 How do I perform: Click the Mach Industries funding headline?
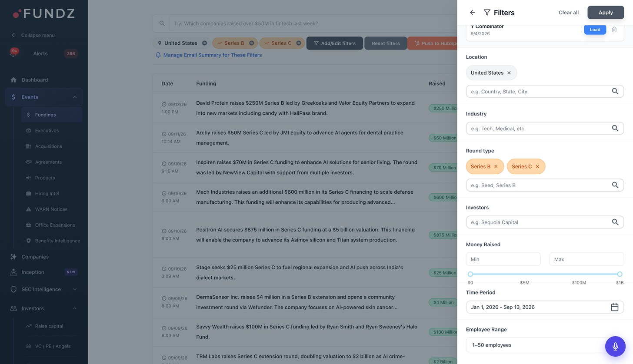click(x=305, y=197)
